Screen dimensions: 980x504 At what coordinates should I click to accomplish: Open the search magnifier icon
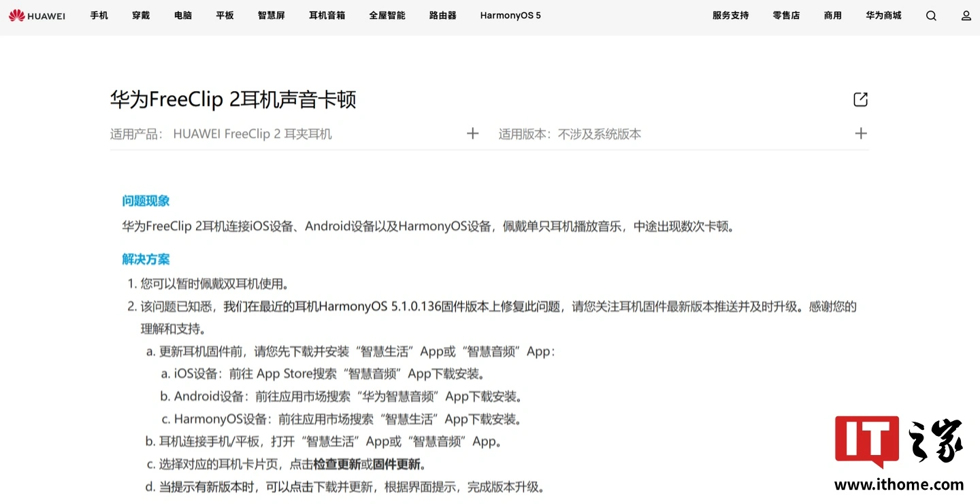pos(930,15)
